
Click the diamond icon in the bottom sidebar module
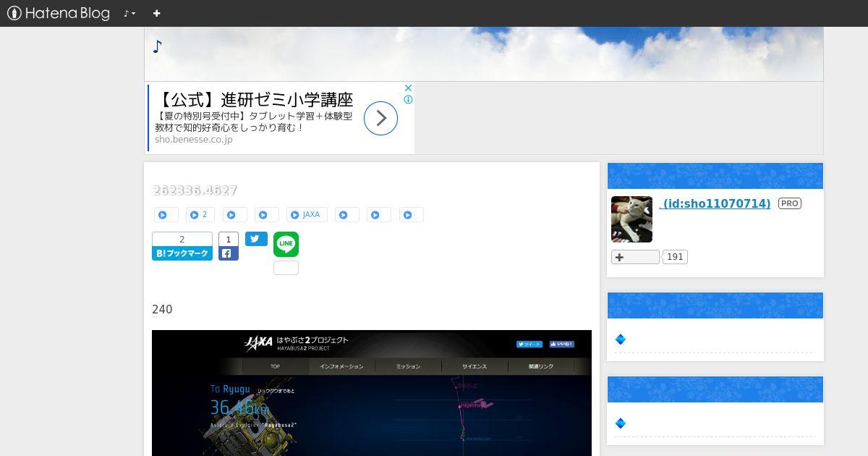[620, 423]
